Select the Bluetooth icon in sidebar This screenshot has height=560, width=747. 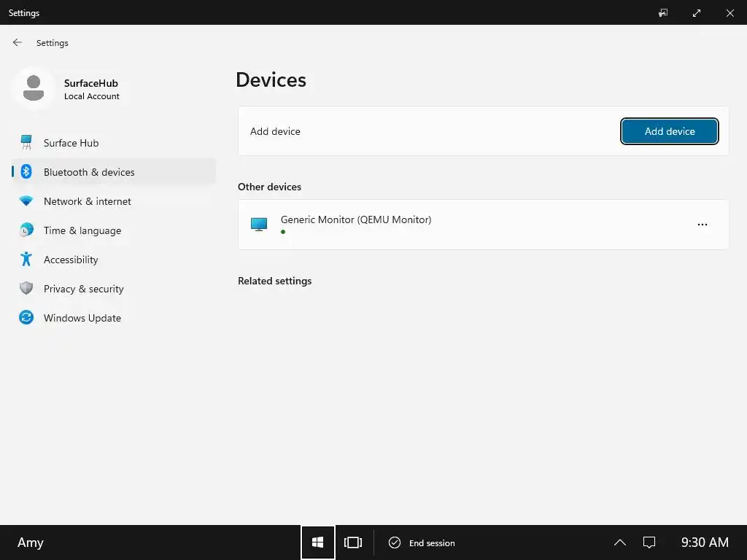coord(26,172)
